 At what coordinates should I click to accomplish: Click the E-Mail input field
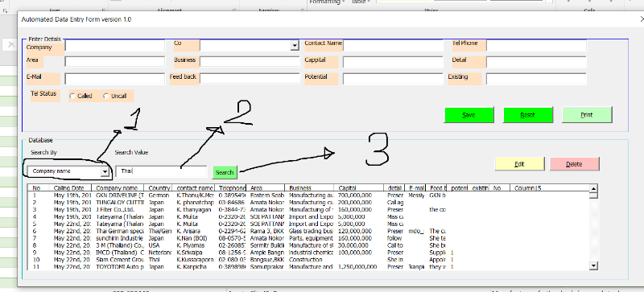click(114, 79)
